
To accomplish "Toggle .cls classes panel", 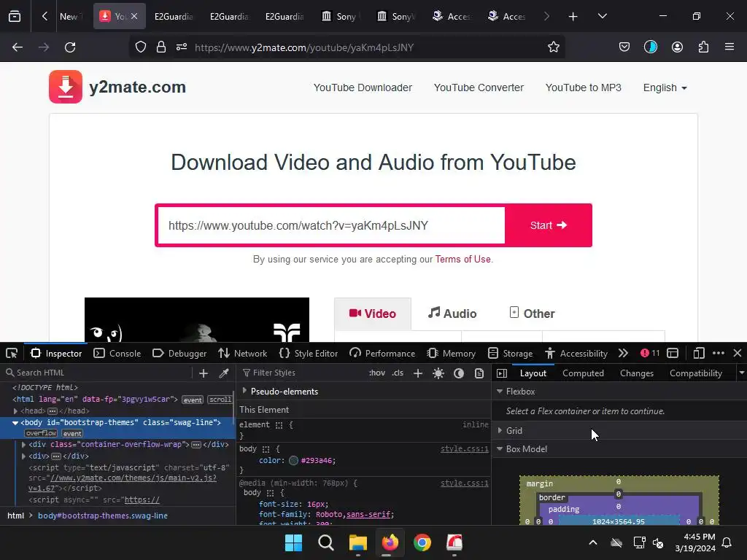I will click(398, 373).
